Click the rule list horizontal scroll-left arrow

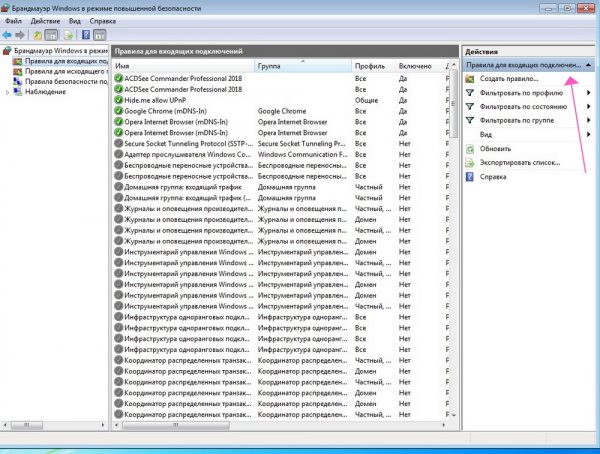[x=117, y=425]
